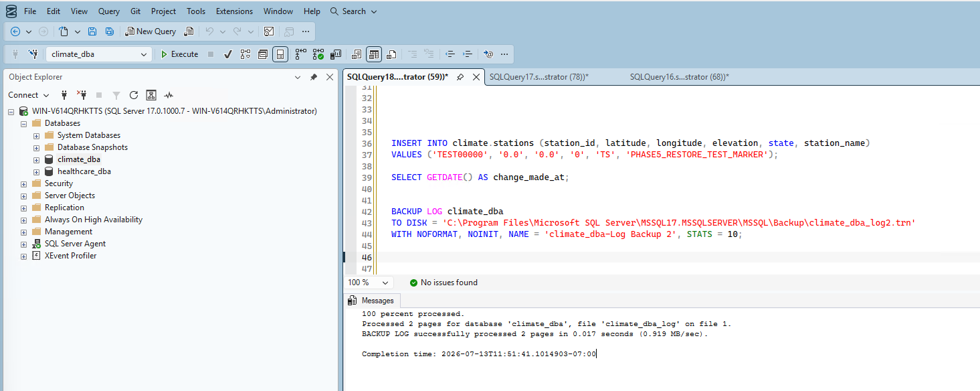The image size is (980, 391).
Task: Select the Messages results tab
Action: pyautogui.click(x=372, y=301)
